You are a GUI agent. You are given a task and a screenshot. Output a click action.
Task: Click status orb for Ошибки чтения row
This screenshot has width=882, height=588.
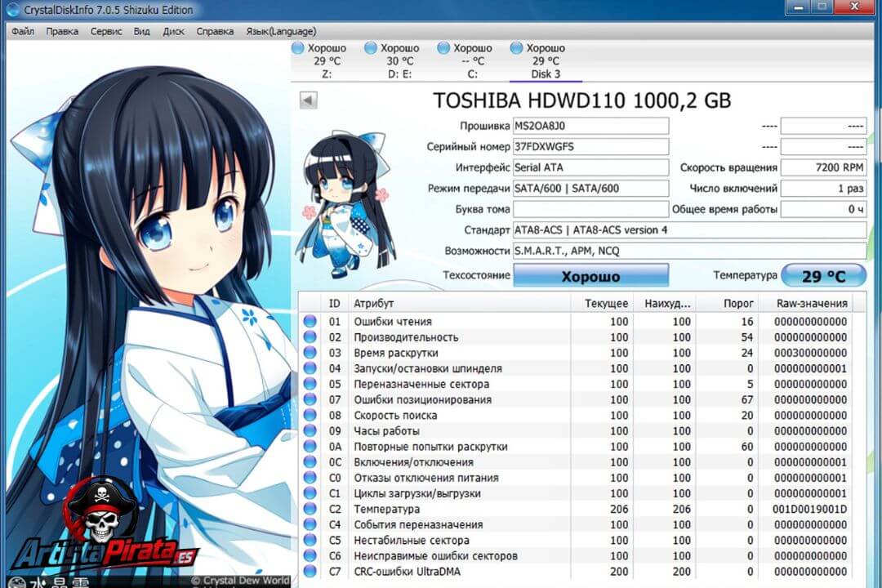click(310, 321)
